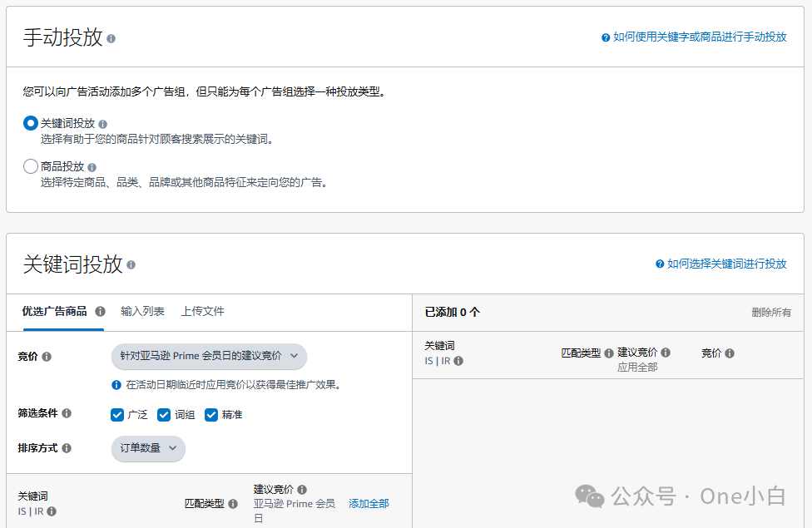Click info icon beside 匹配类型 in right panel
Screen dimensions: 812x528
pyautogui.click(x=609, y=353)
